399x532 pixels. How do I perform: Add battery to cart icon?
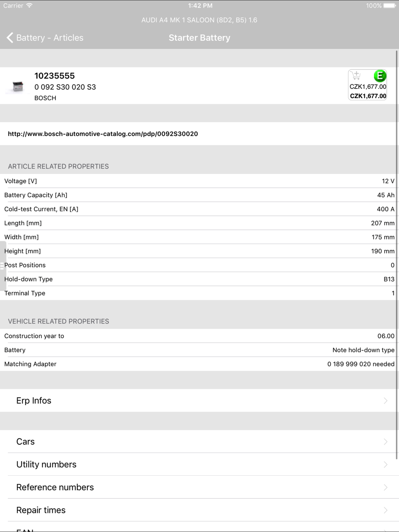coord(356,75)
